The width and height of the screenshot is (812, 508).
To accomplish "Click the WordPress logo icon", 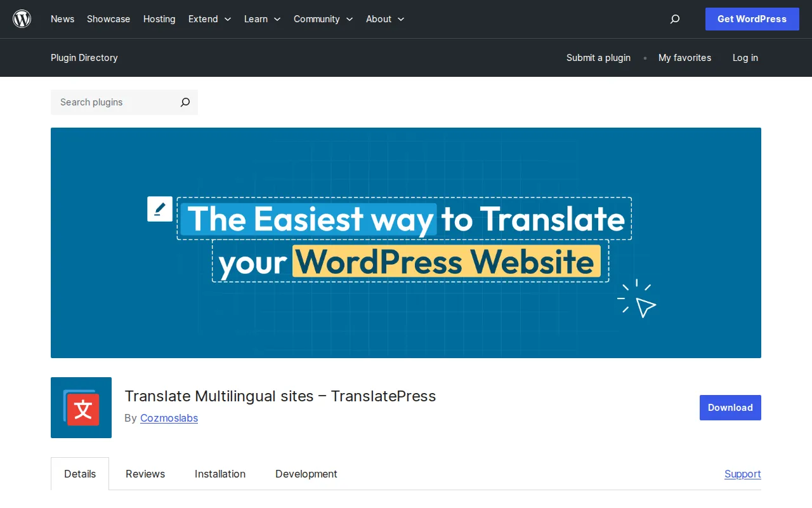I will 22,18.
